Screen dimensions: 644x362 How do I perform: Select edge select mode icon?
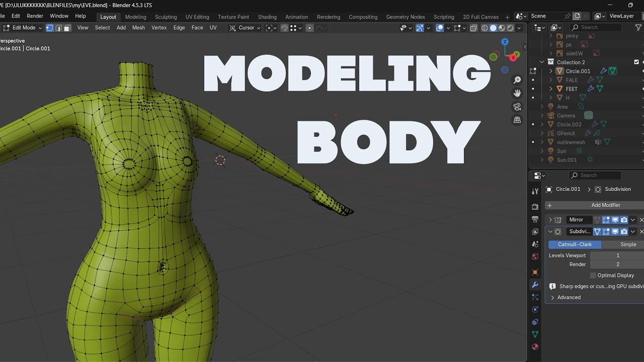tap(58, 28)
